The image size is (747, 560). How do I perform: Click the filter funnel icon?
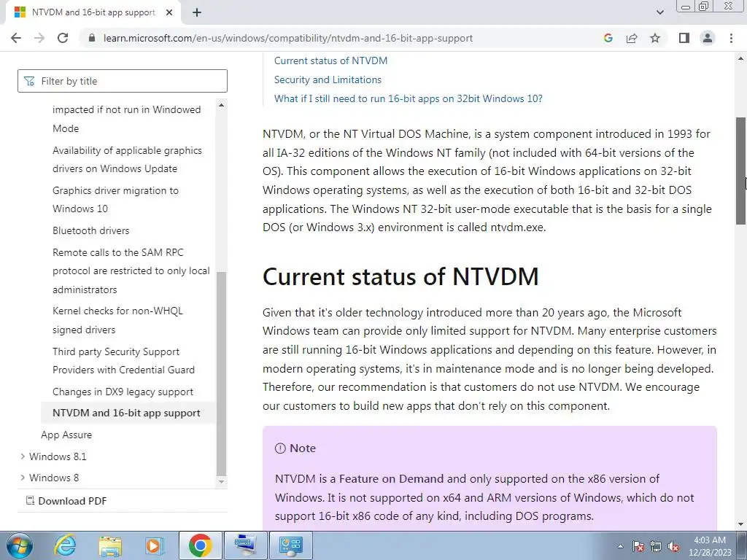click(x=29, y=82)
